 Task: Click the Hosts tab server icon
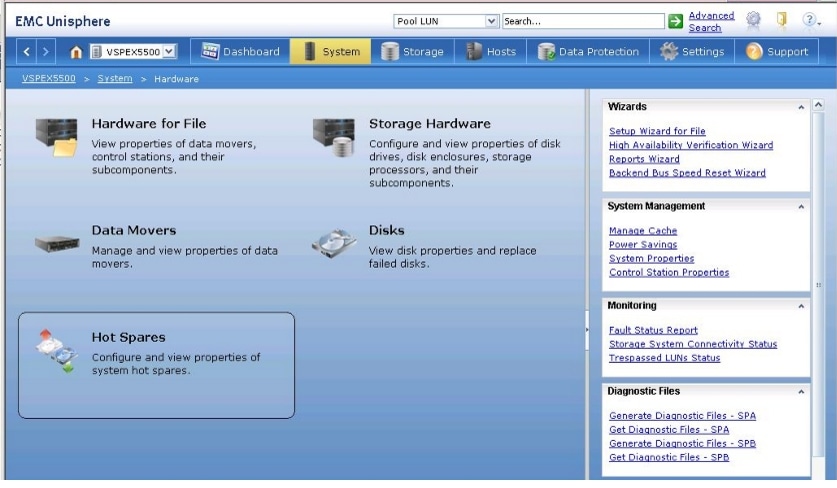[x=474, y=51]
